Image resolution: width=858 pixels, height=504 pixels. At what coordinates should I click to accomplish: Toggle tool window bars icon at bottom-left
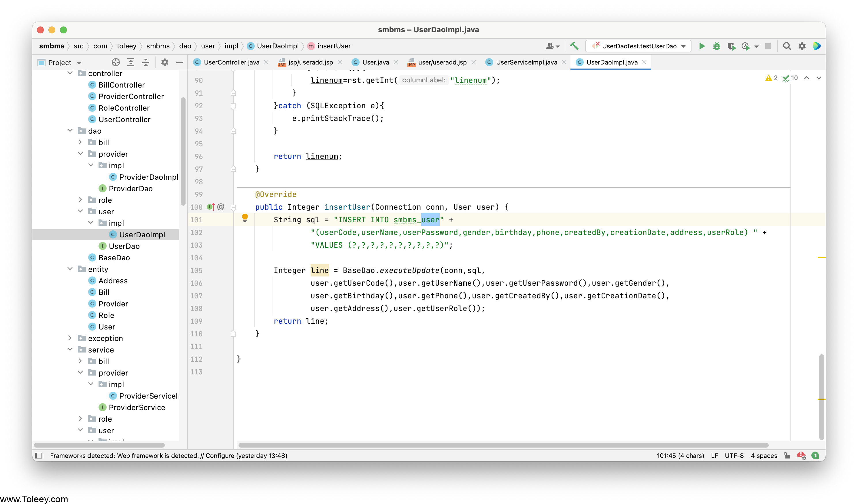pos(39,455)
